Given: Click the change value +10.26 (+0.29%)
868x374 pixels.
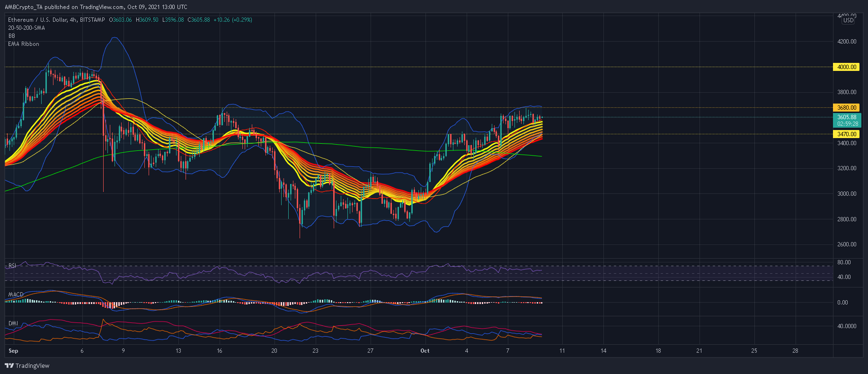Looking at the screenshot, I should tap(233, 20).
